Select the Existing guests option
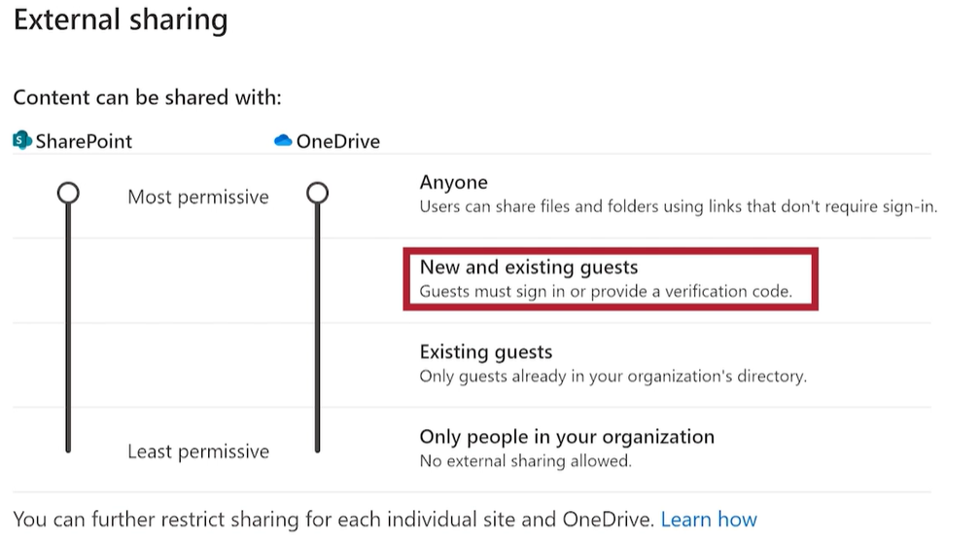The height and width of the screenshot is (542, 980). 485,351
